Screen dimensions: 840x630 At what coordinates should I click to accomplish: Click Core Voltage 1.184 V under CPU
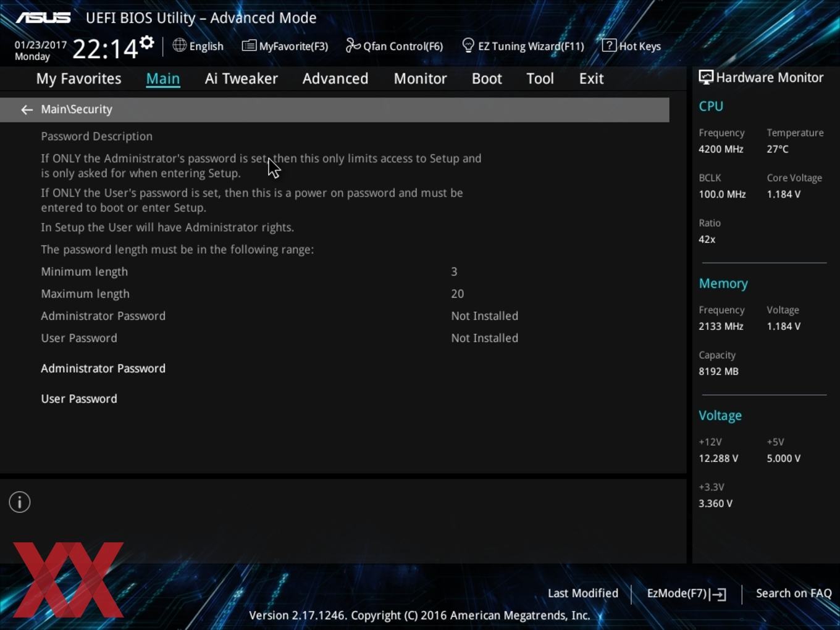tap(784, 194)
